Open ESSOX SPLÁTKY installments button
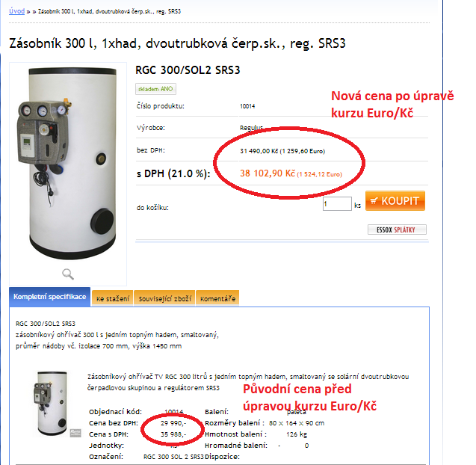Image resolution: width=476 pixels, height=465 pixels. [x=397, y=230]
